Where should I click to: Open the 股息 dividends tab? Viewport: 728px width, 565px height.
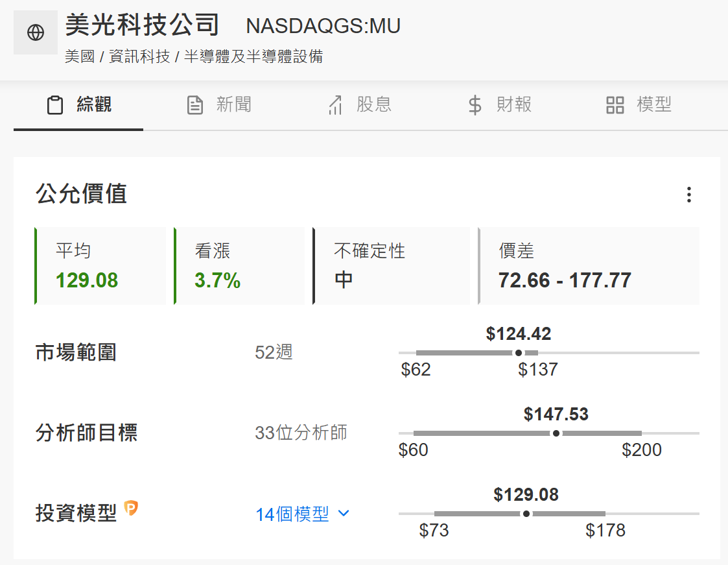coord(359,105)
